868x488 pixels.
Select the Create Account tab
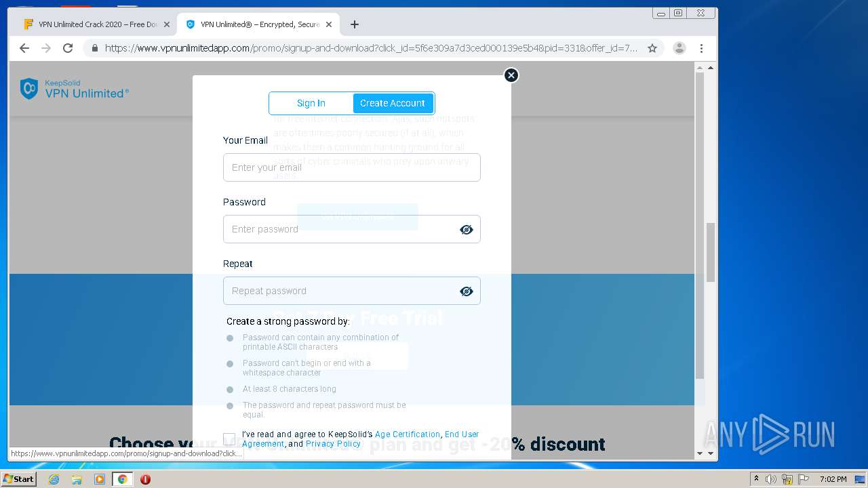click(x=393, y=103)
